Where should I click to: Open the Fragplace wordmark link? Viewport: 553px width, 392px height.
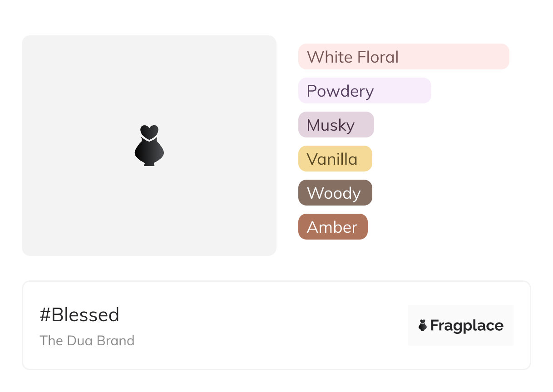(467, 326)
